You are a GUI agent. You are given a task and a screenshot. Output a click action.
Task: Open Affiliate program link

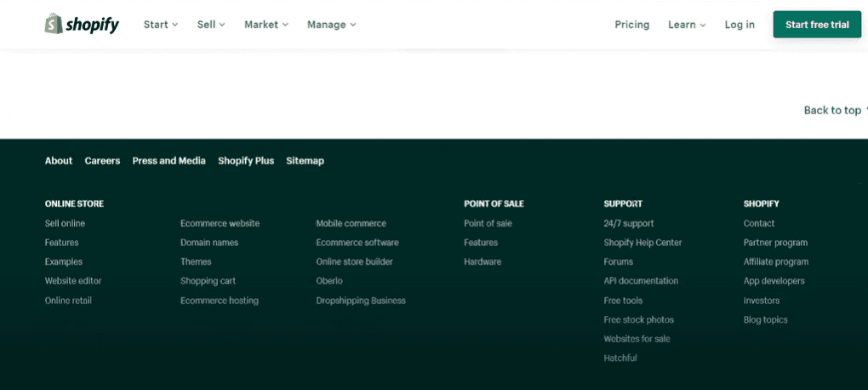click(x=776, y=261)
